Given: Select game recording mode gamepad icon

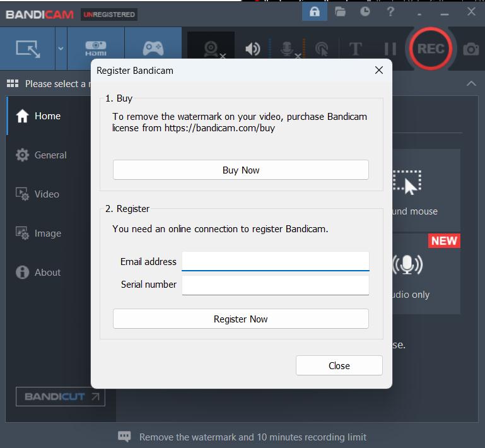Looking at the screenshot, I should (153, 49).
